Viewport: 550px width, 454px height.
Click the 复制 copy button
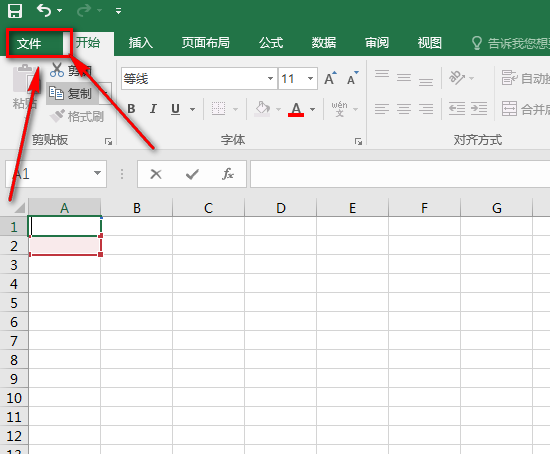point(71,94)
